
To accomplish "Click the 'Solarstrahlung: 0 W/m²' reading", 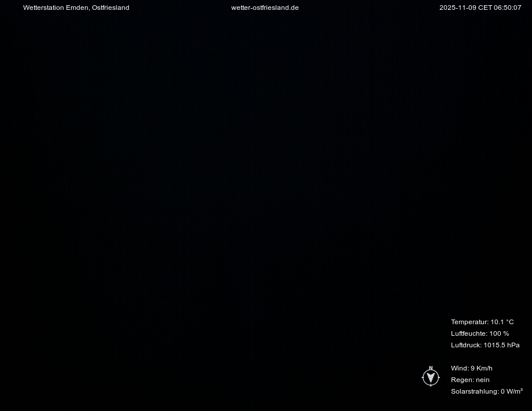I will (487, 391).
